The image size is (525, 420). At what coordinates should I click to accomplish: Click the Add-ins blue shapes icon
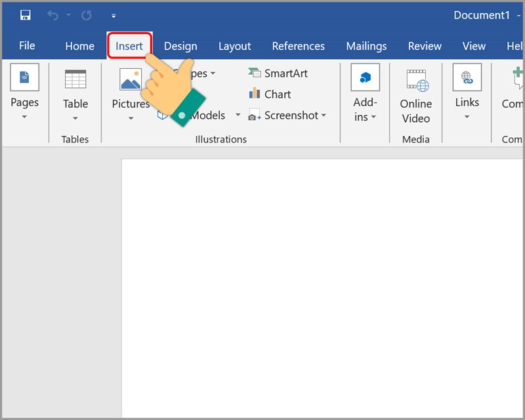[366, 77]
